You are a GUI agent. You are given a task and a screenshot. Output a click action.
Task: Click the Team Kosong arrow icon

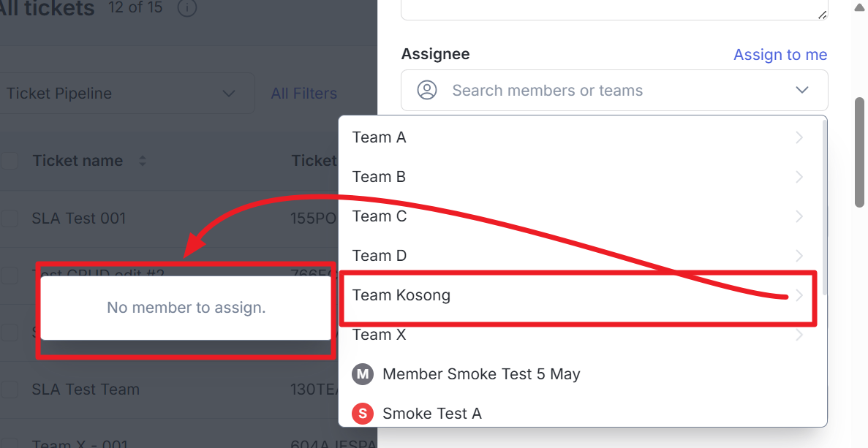tap(799, 295)
